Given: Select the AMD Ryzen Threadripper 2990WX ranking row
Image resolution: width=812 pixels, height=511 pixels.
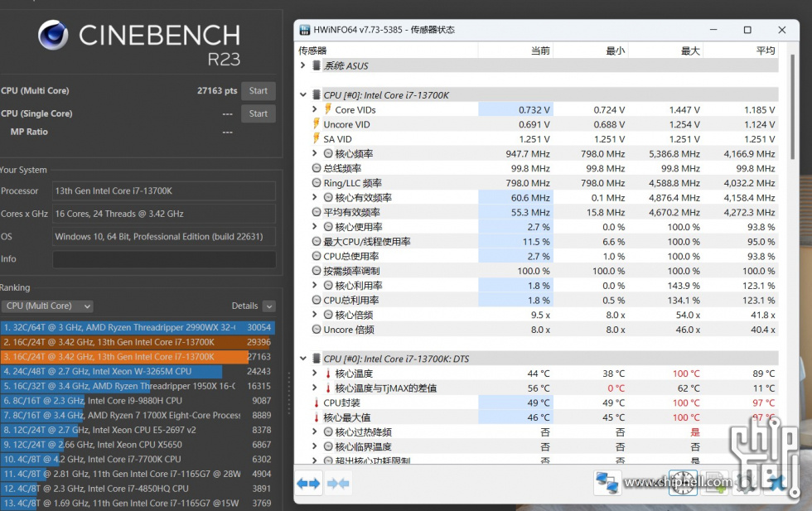Looking at the screenshot, I should pos(138,327).
